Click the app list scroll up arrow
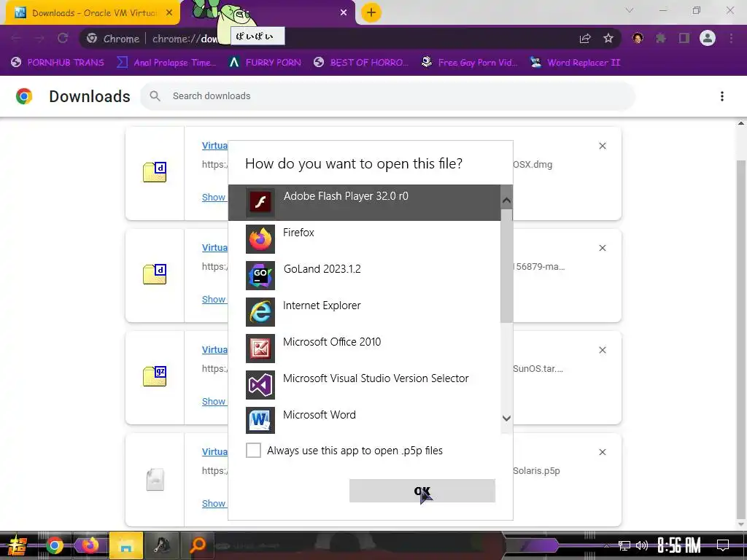This screenshot has height=560, width=747. coord(506,201)
